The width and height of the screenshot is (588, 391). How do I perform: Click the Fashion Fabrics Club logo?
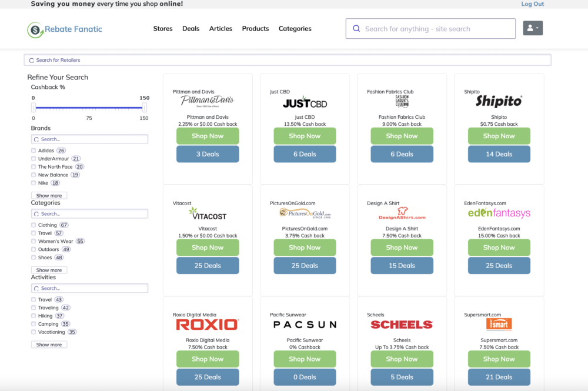point(402,101)
